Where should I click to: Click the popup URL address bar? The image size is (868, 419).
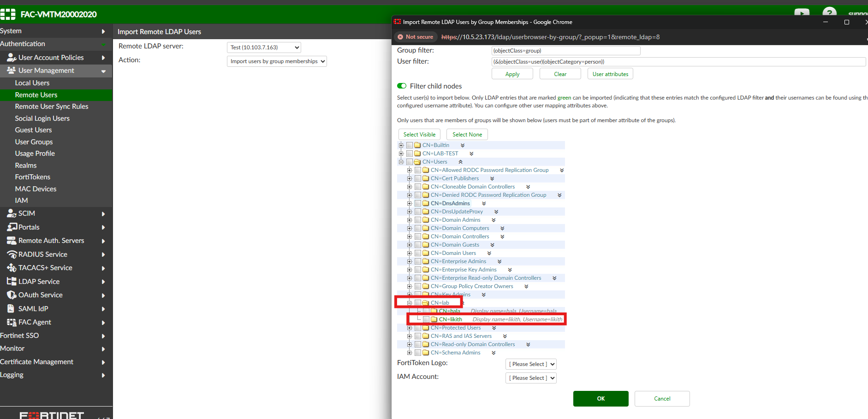pyautogui.click(x=550, y=37)
